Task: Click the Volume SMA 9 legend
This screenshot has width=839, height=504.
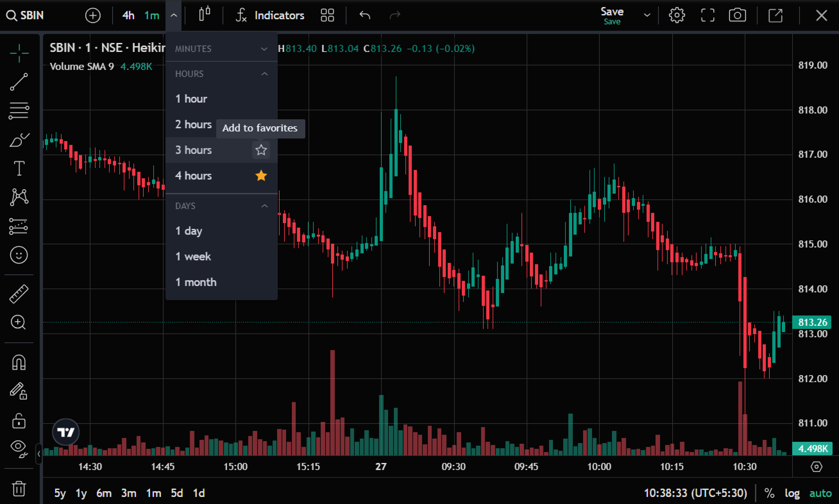Action: click(82, 66)
